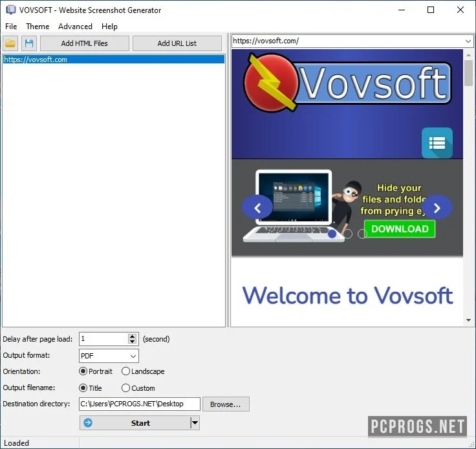476x449 pixels.
Task: Click the Loaded status bar text
Action: pos(16,443)
